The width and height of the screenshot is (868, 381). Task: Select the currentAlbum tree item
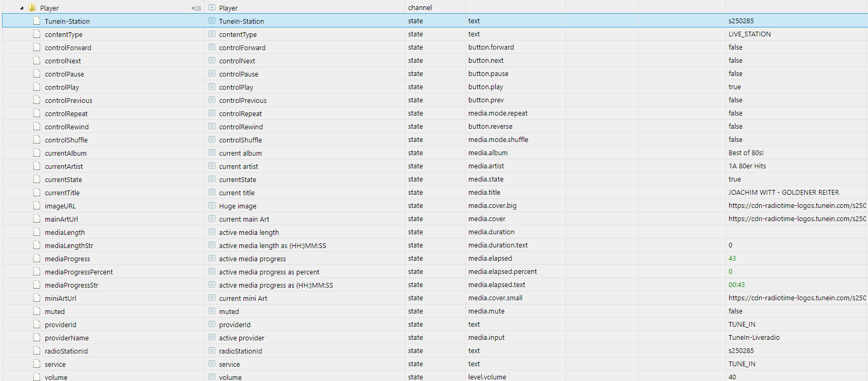click(65, 153)
